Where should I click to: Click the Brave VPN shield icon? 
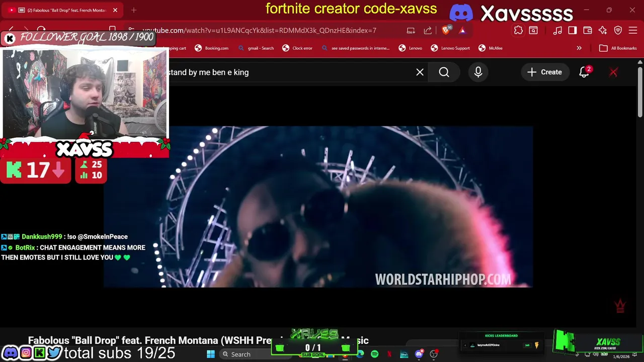[x=618, y=30]
